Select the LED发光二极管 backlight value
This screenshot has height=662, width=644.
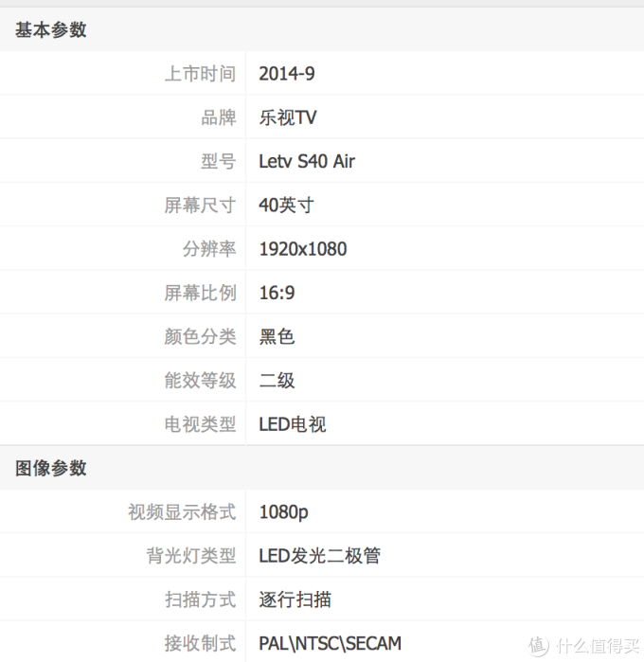tap(319, 556)
